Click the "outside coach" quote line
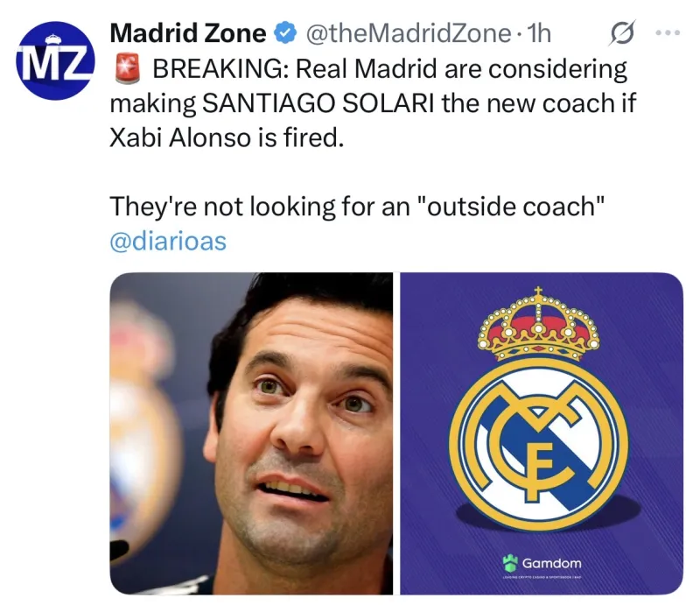700x605 pixels. click(x=358, y=207)
